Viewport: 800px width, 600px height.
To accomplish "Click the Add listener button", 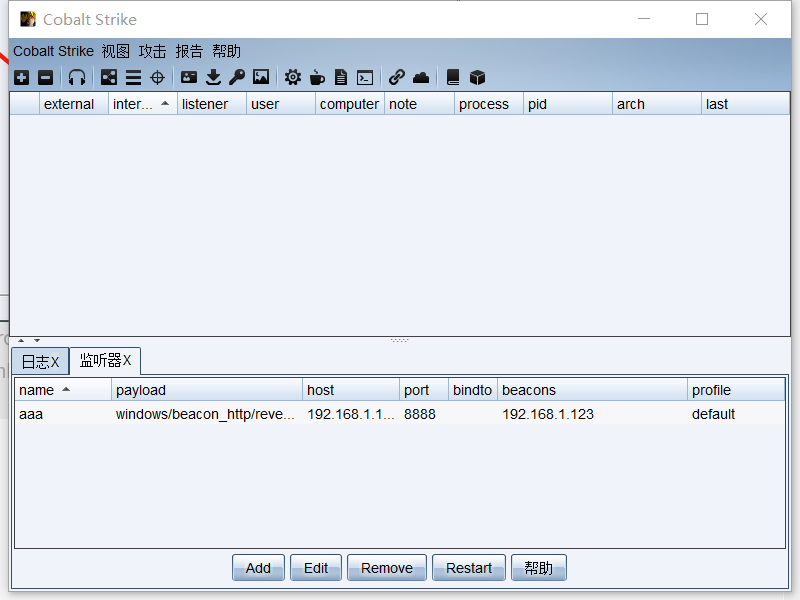I will pos(258,568).
